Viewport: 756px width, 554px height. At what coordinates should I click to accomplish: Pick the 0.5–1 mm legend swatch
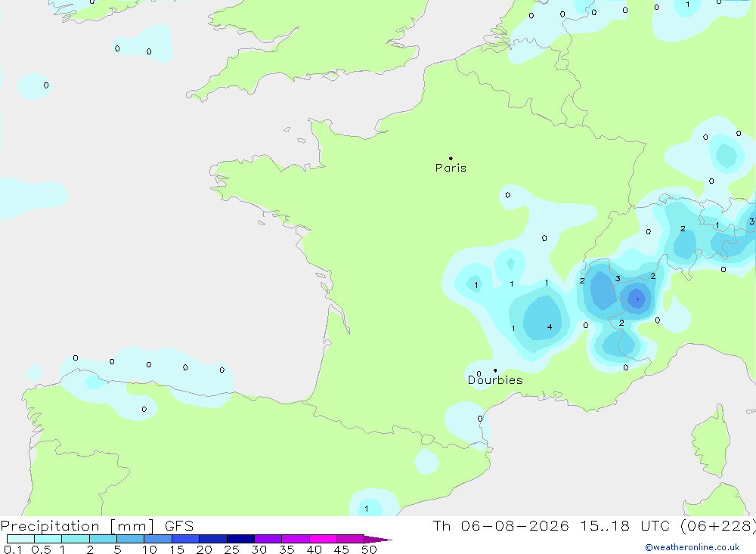pyautogui.click(x=48, y=539)
